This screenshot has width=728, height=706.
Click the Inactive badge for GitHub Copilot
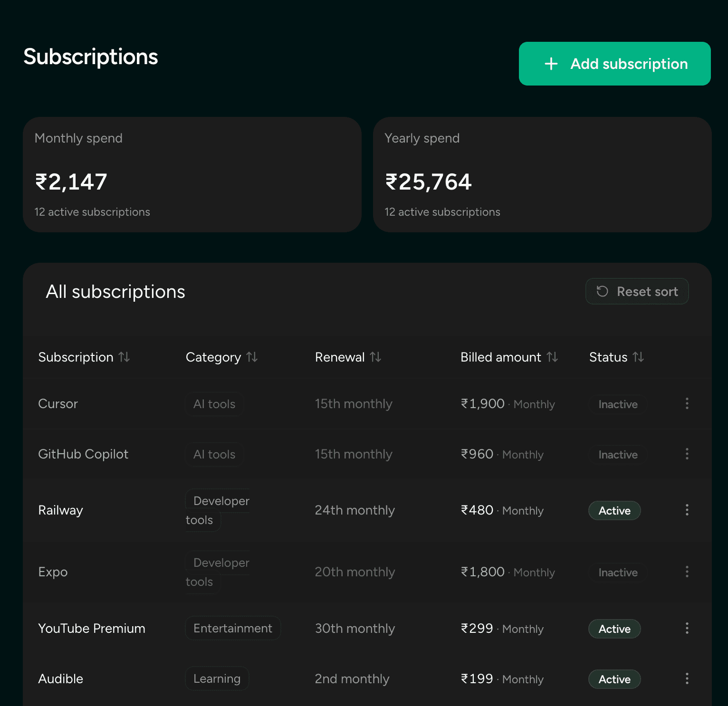[618, 455]
